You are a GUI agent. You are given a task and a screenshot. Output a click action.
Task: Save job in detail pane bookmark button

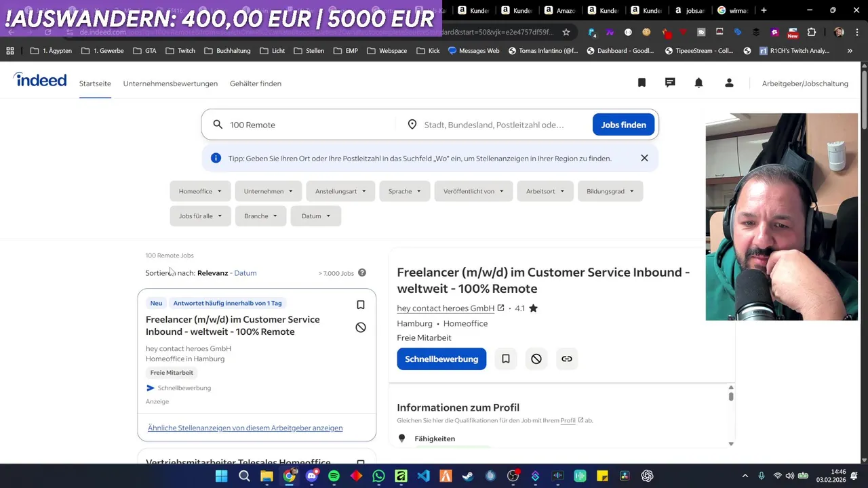505,359
